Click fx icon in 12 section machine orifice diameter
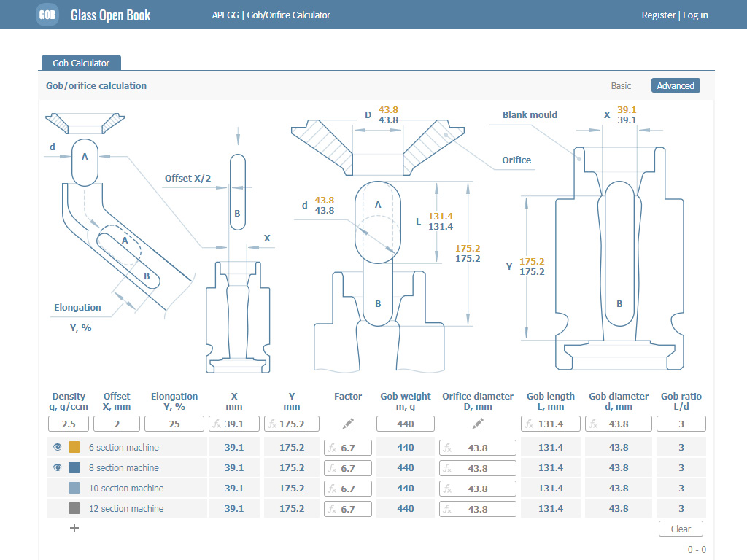 click(446, 509)
